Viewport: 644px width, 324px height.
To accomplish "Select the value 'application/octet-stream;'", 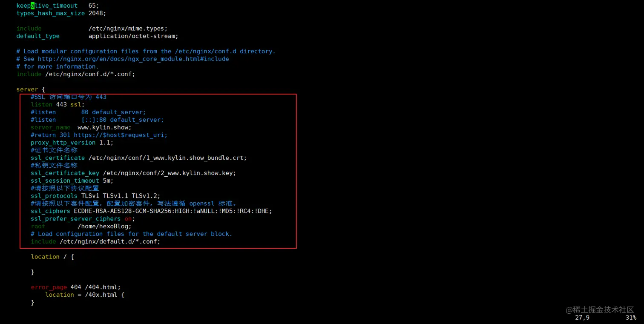I will [133, 36].
